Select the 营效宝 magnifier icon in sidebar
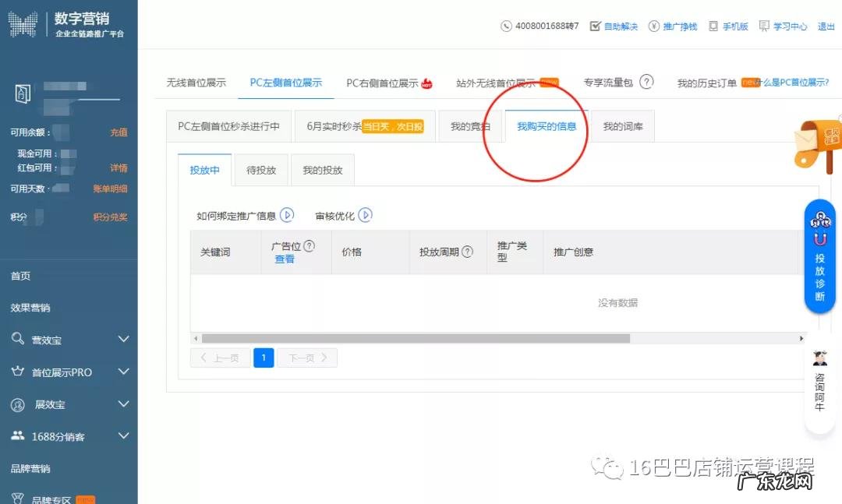Screen dimensions: 842x504 (17, 340)
